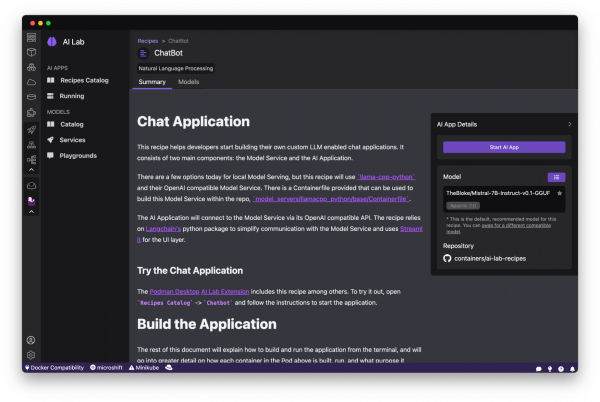Screen dimensions: 600x402
Task: Open the Dashboard icon in the left rail
Action: [x=31, y=37]
